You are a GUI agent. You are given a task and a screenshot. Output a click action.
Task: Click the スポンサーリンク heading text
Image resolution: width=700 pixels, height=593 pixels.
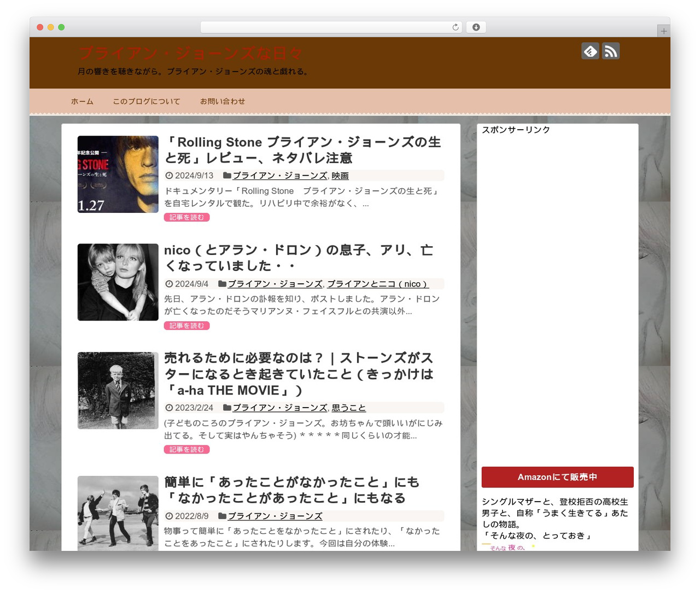516,130
